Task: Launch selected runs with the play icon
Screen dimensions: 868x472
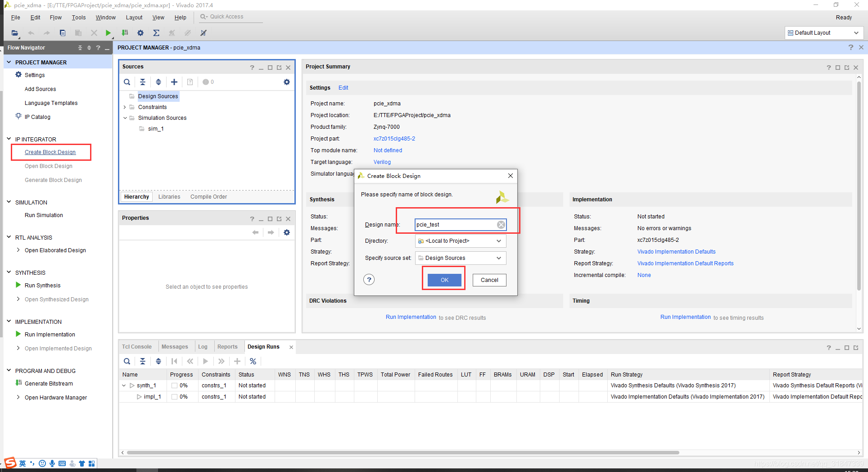Action: [x=206, y=361]
